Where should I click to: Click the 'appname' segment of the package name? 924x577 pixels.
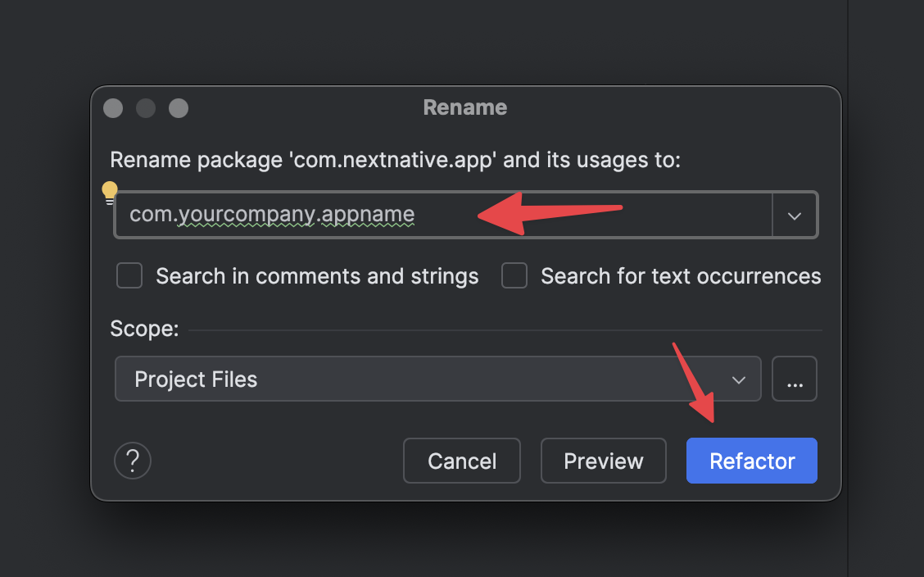(x=368, y=215)
